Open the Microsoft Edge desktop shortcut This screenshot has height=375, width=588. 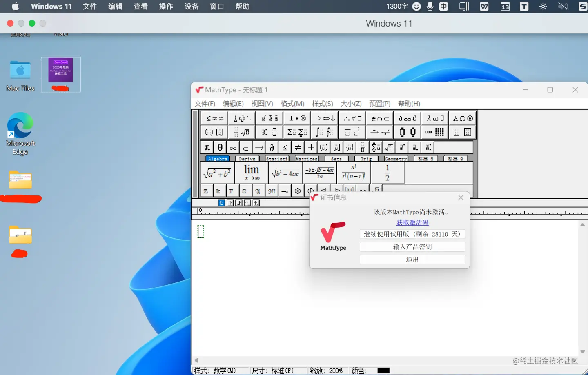pos(20,133)
